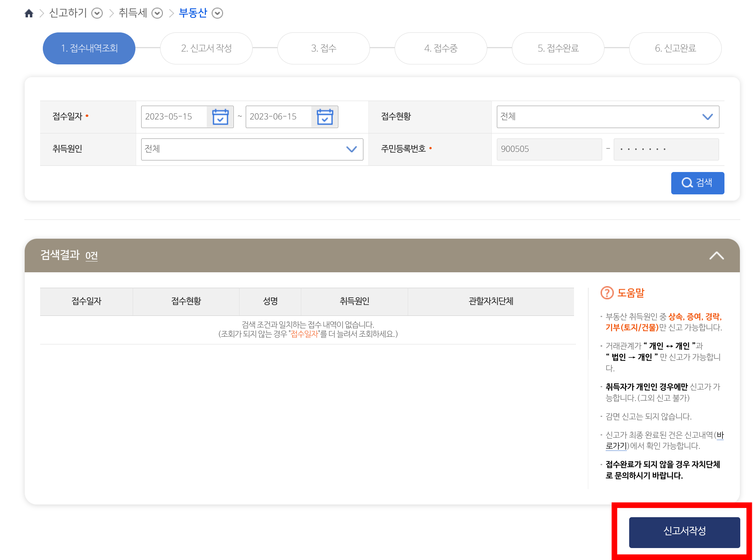Select step 6. 신고완료
Screen dimensions: 753x560
point(675,48)
